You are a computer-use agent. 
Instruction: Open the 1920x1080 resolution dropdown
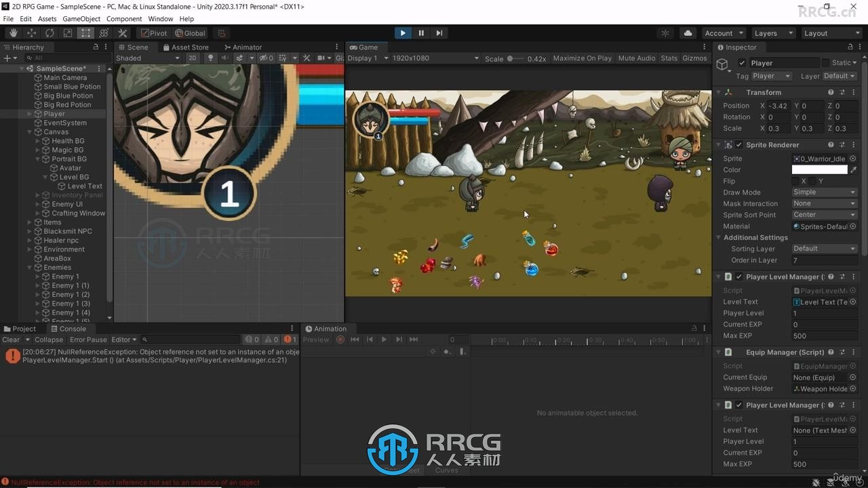coord(435,58)
